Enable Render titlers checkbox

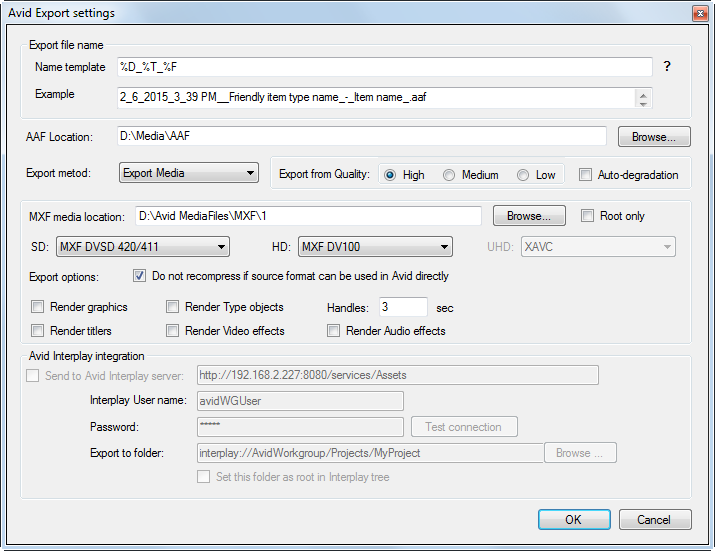[37, 330]
